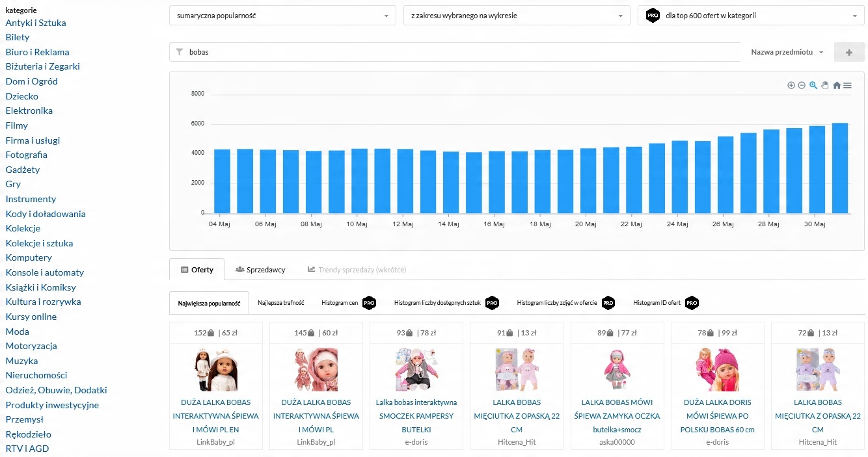Open the Moda category

coord(18,332)
